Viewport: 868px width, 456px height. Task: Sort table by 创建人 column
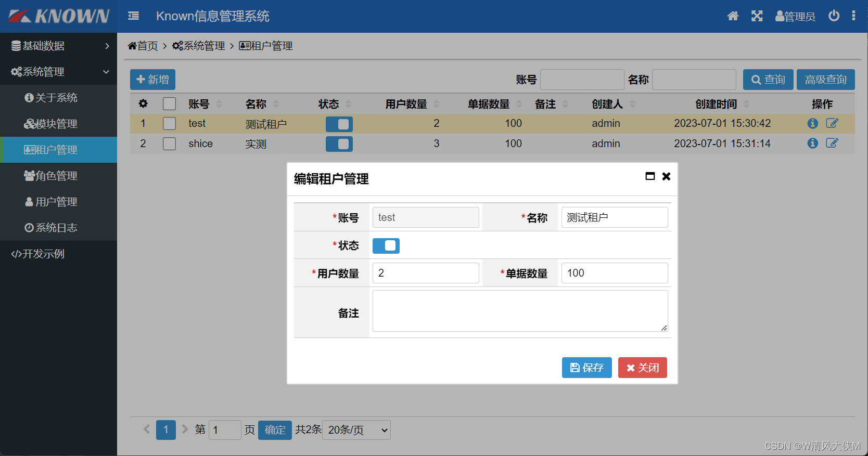[x=633, y=104]
